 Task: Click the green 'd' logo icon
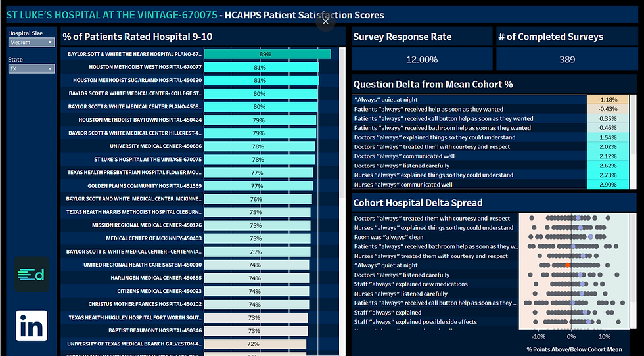[32, 275]
